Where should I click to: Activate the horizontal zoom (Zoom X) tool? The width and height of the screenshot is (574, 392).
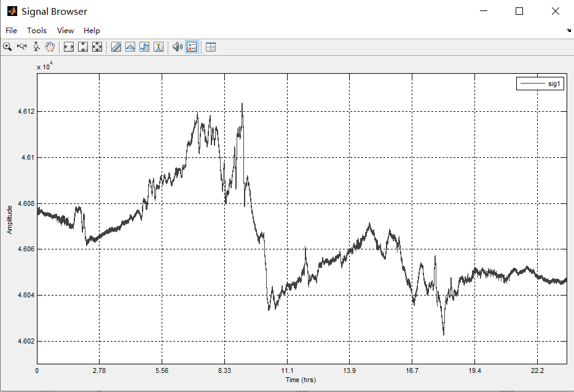coord(22,47)
